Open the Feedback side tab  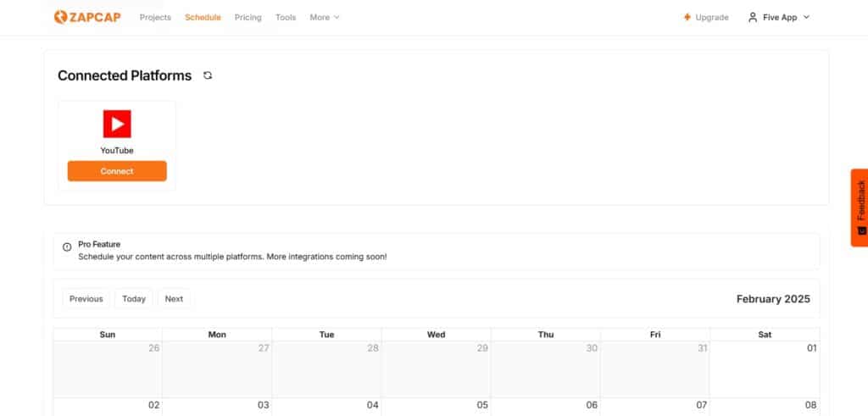tap(860, 208)
